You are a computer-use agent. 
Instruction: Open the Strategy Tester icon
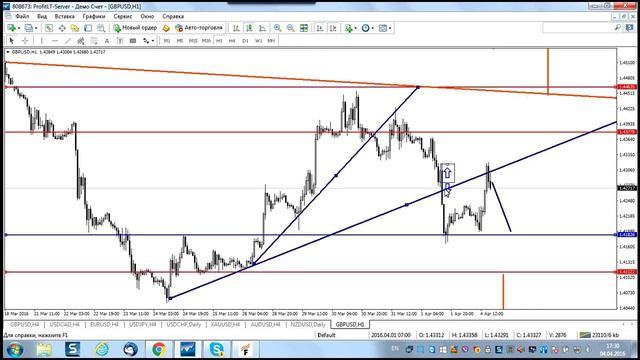(101, 28)
